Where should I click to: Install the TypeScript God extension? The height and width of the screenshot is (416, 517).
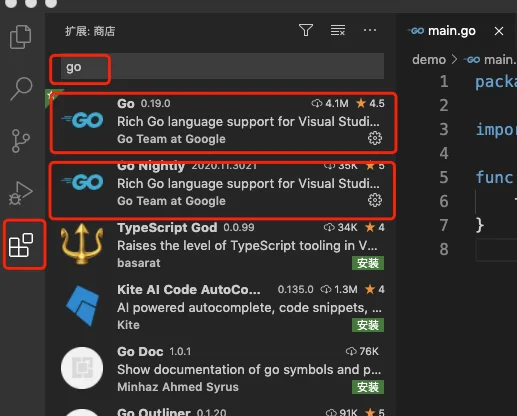(368, 263)
